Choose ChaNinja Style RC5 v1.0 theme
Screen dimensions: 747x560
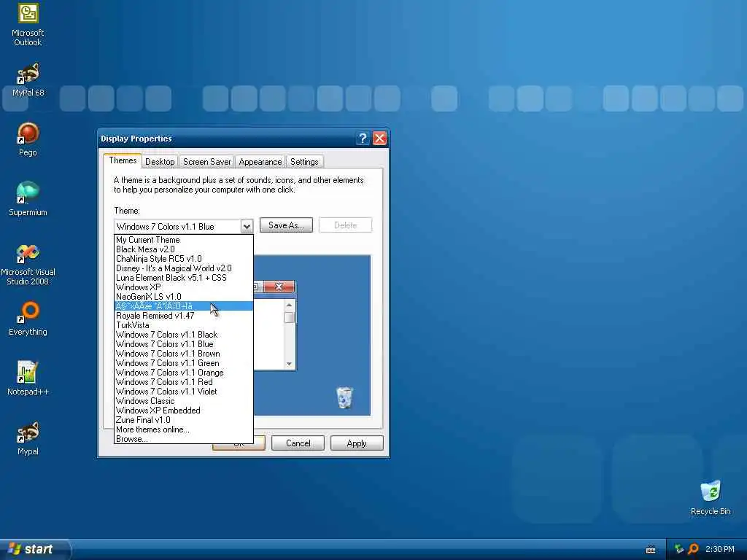[x=183, y=259]
